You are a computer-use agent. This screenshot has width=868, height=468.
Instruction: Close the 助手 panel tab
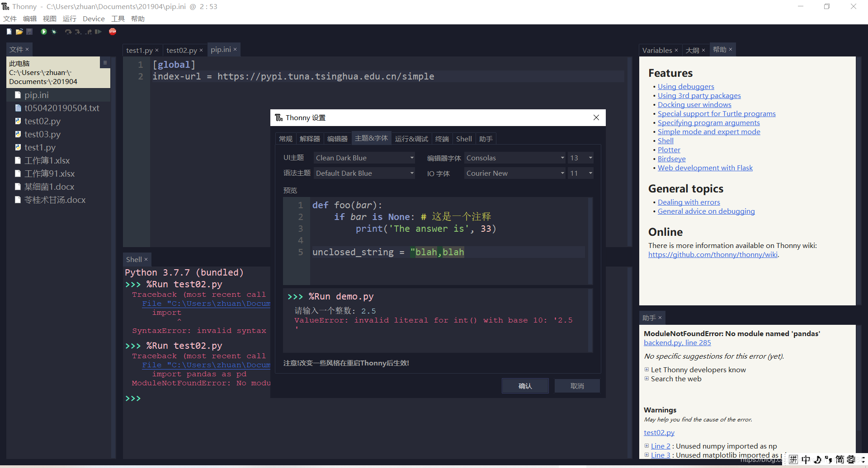point(660,318)
